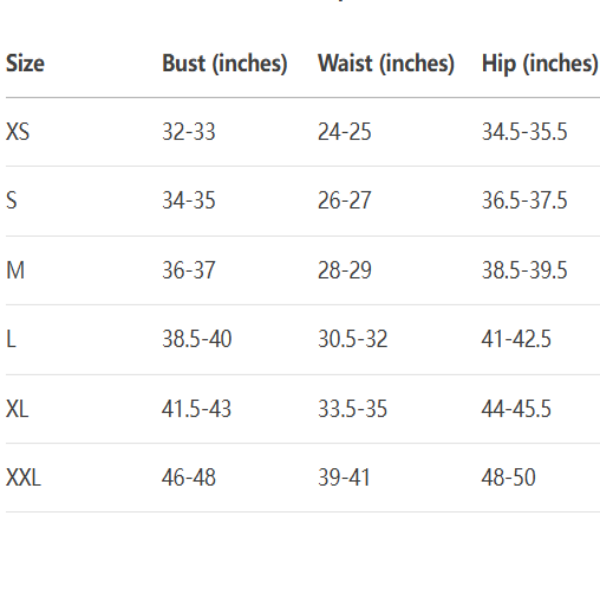Select the M size row label
Screen dimensions: 600x600
(14, 270)
